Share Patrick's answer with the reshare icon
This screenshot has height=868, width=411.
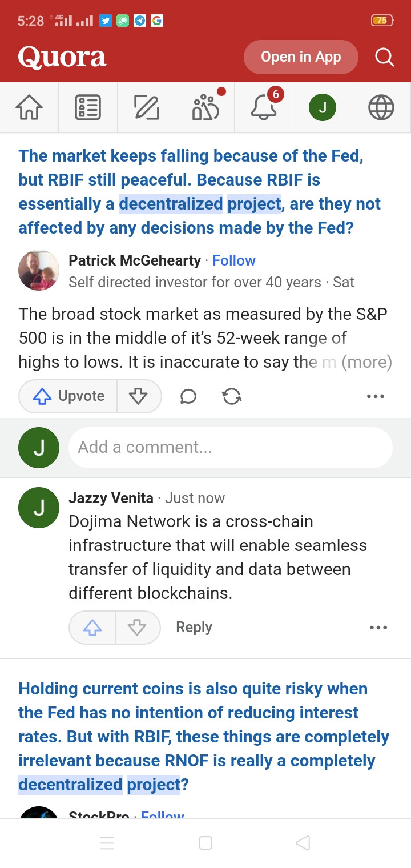click(x=231, y=396)
